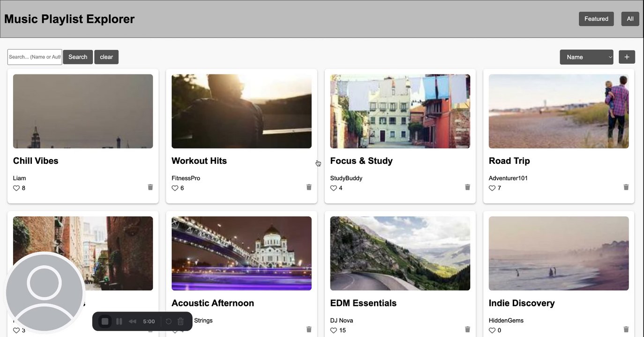
Task: Open the Focus & Study cover image
Action: (x=400, y=111)
